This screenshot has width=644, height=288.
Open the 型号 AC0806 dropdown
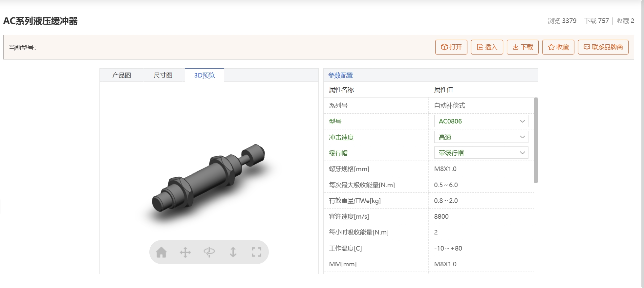click(x=481, y=121)
